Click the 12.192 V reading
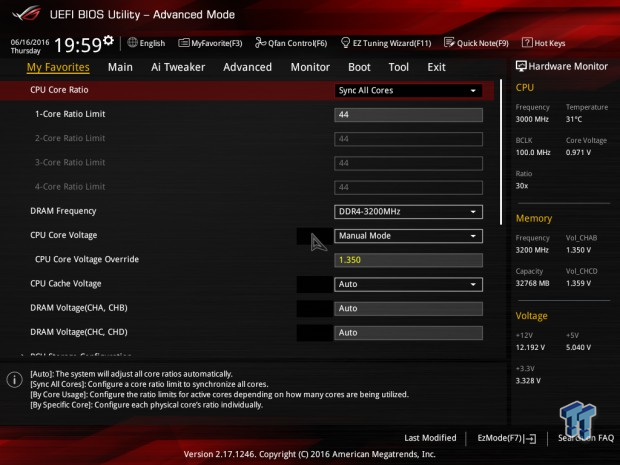This screenshot has height=465, width=620. coord(530,348)
